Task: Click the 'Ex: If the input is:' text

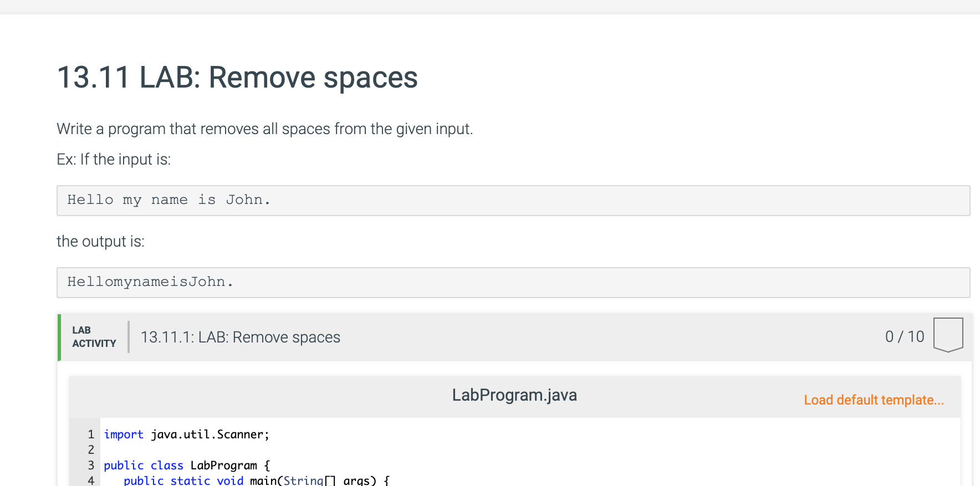Action: pyautogui.click(x=114, y=160)
